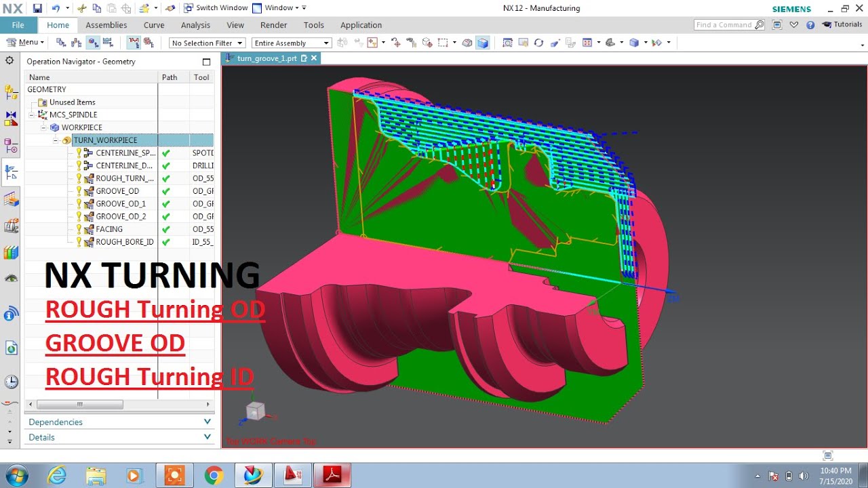868x488 pixels.
Task: Click the full screen toggle icon near search
Action: (777, 24)
